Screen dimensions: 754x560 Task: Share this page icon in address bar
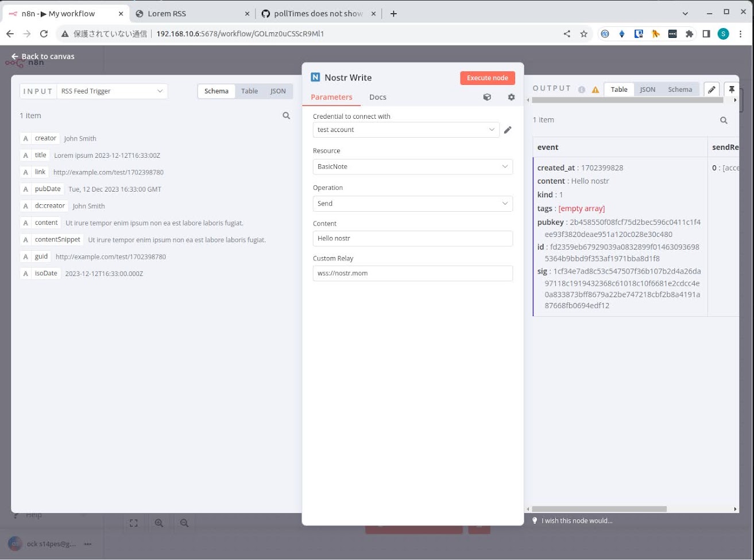(x=567, y=34)
